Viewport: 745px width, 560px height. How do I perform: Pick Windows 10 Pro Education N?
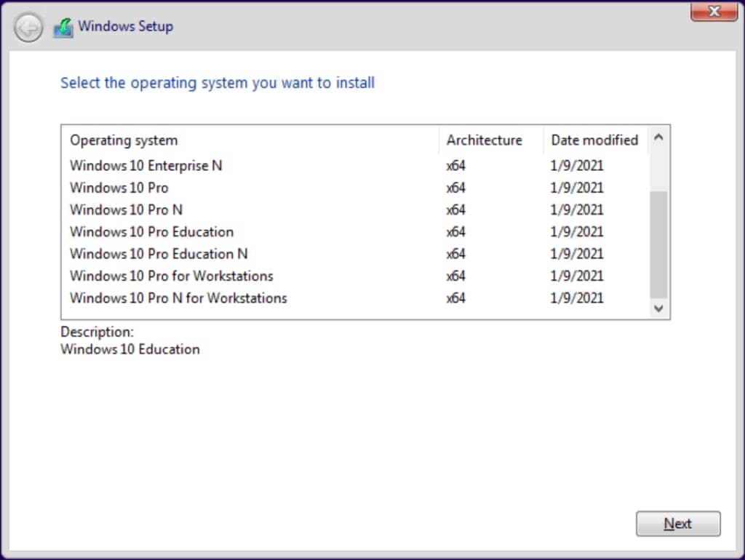159,254
